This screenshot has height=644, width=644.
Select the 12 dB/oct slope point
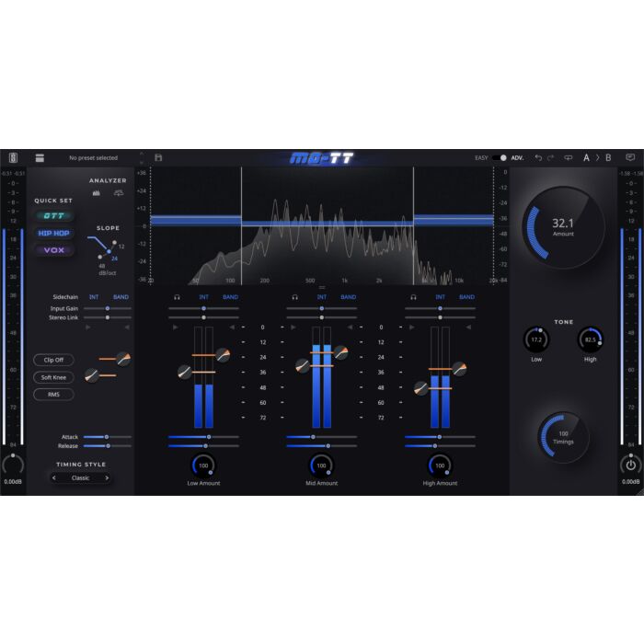(114, 243)
